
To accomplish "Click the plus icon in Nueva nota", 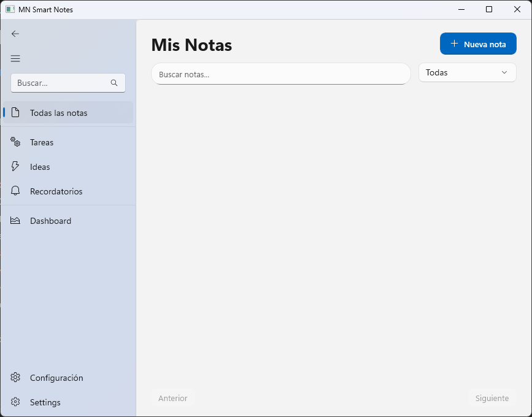I will click(x=454, y=44).
